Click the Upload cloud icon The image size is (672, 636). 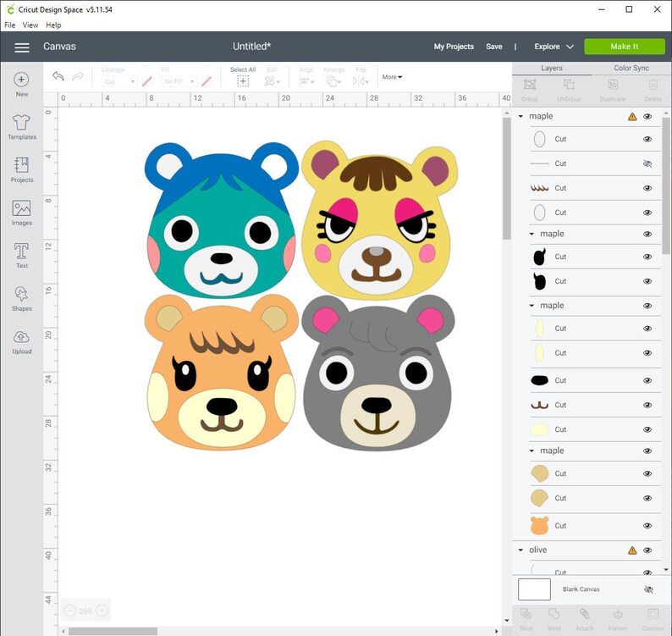pyautogui.click(x=21, y=337)
